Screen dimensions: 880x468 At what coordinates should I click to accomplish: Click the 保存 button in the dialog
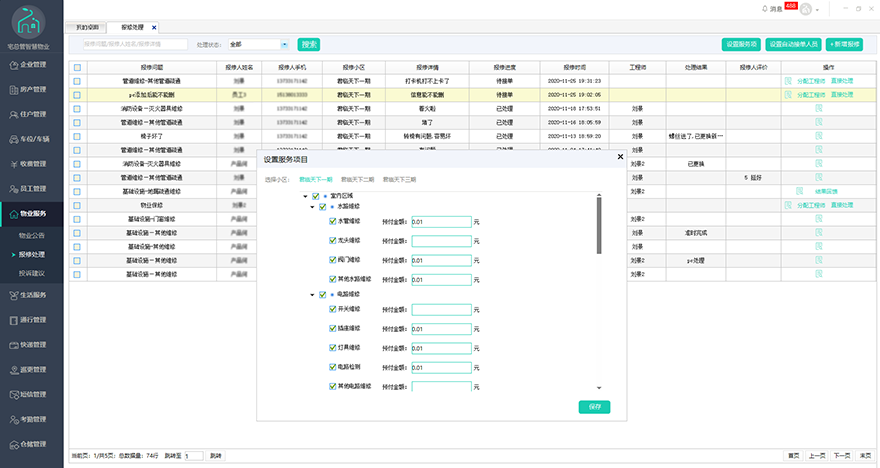[594, 407]
